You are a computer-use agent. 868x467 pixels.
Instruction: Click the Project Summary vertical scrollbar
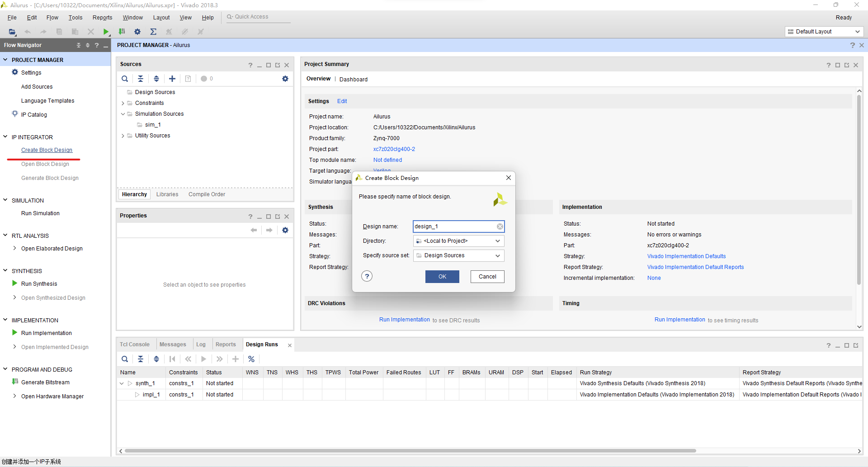pos(859,190)
